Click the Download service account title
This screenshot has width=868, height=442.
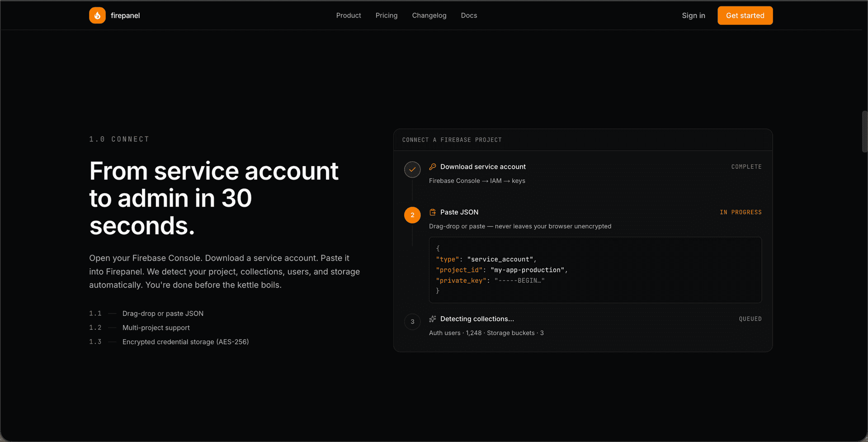point(483,167)
